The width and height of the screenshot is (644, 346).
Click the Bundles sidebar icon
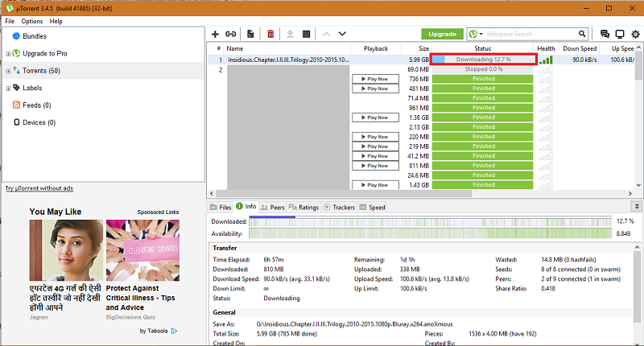pyautogui.click(x=16, y=36)
